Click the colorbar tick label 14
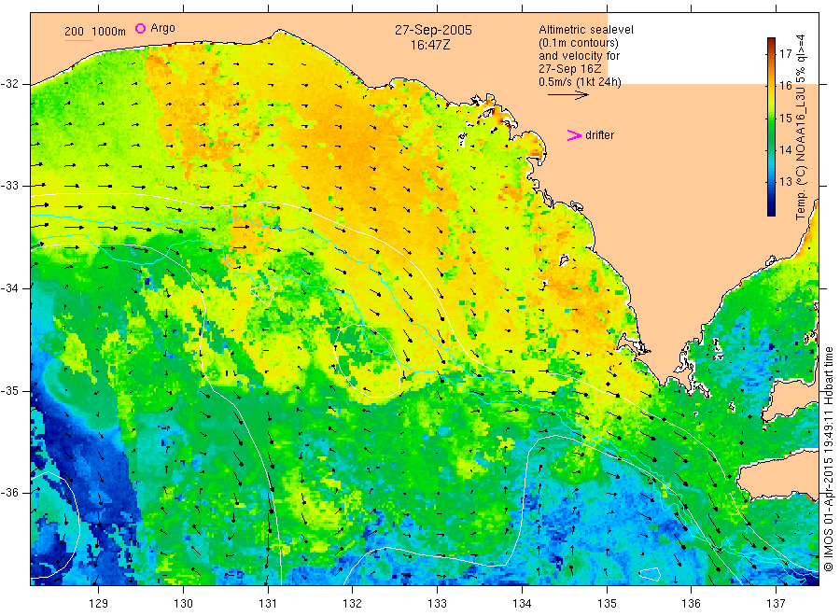Screen dimensions: 840x616 coord(785,150)
